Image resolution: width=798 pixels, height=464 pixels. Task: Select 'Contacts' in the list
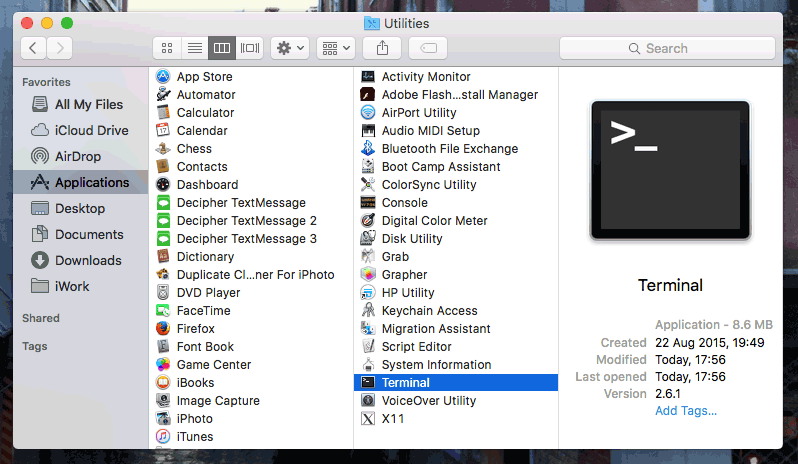(251, 167)
